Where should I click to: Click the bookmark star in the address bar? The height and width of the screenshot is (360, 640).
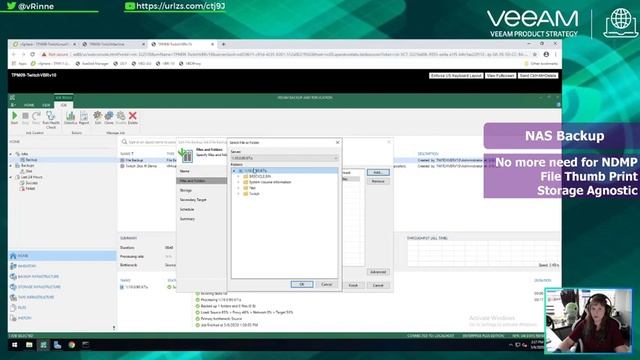click(x=535, y=54)
